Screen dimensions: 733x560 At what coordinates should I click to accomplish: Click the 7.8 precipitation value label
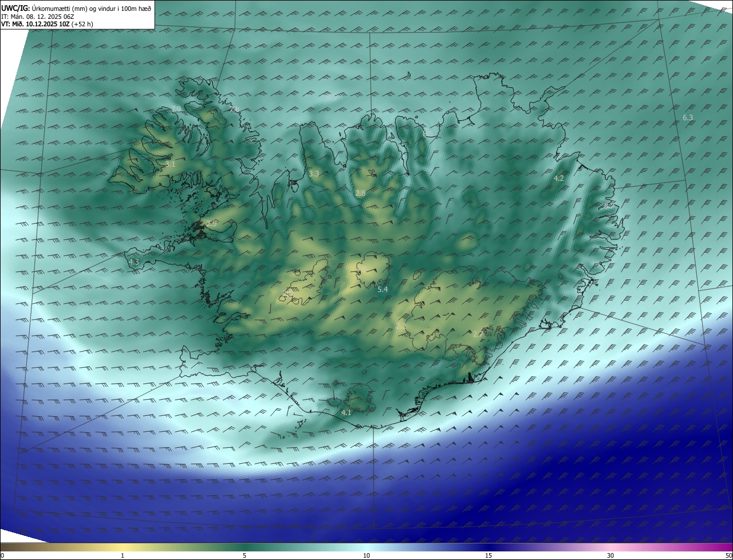pyautogui.click(x=234, y=108)
